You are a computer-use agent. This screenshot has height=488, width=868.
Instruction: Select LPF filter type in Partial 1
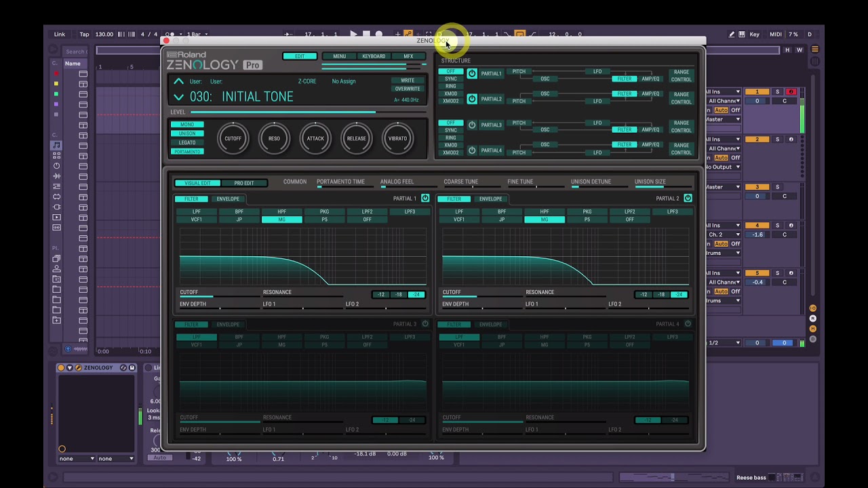pyautogui.click(x=197, y=211)
